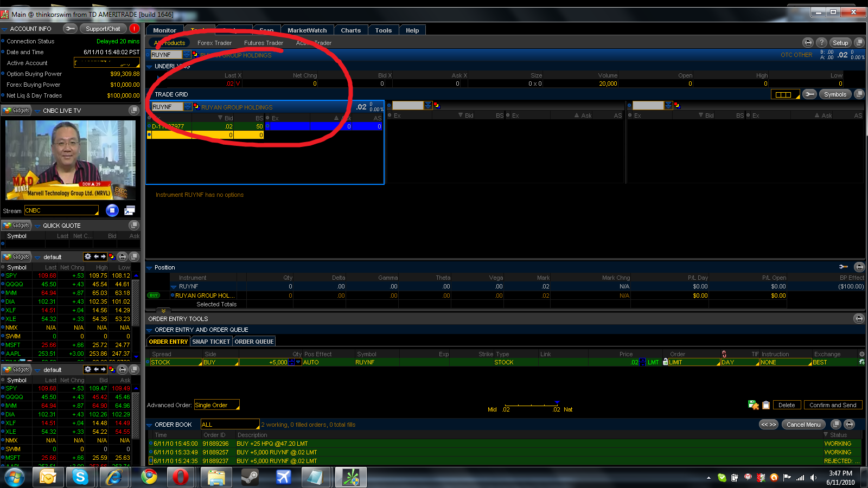The width and height of the screenshot is (868, 488).
Task: Click the clipboard icon beside Delete
Action: click(x=766, y=405)
